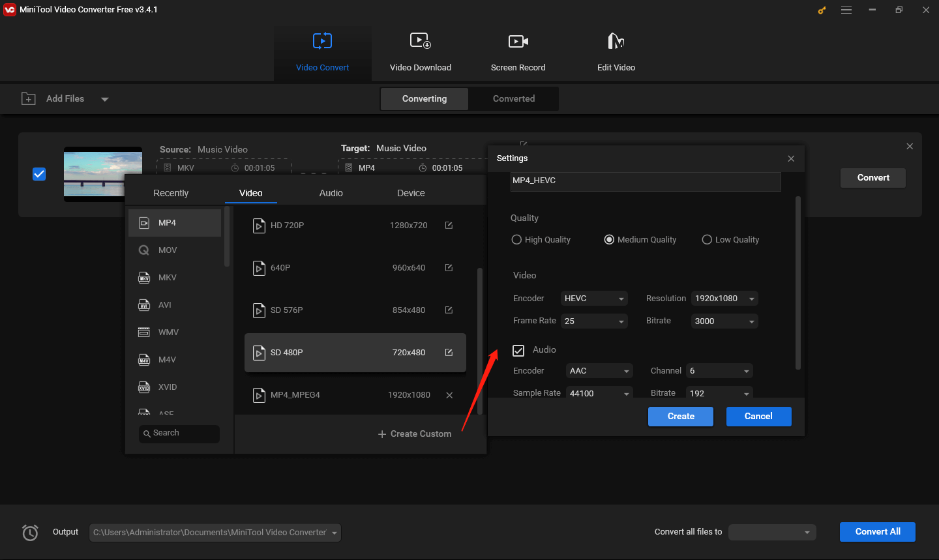Viewport: 939px width, 560px height.
Task: Click the key register icon
Action: click(822, 10)
